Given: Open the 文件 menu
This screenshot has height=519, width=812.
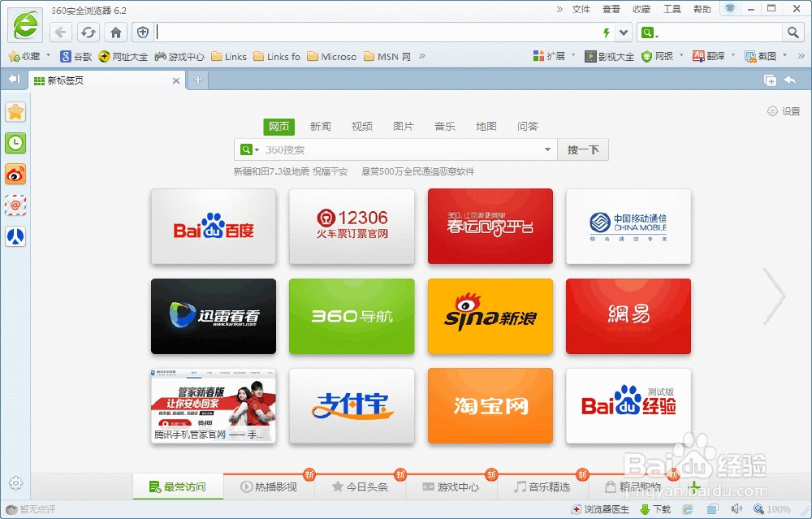Looking at the screenshot, I should pyautogui.click(x=581, y=9).
